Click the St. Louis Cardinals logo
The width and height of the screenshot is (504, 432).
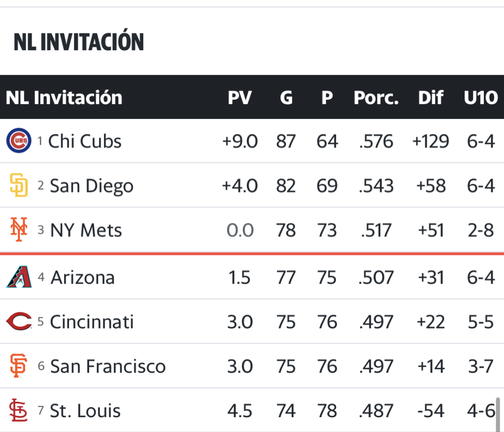pyautogui.click(x=19, y=410)
